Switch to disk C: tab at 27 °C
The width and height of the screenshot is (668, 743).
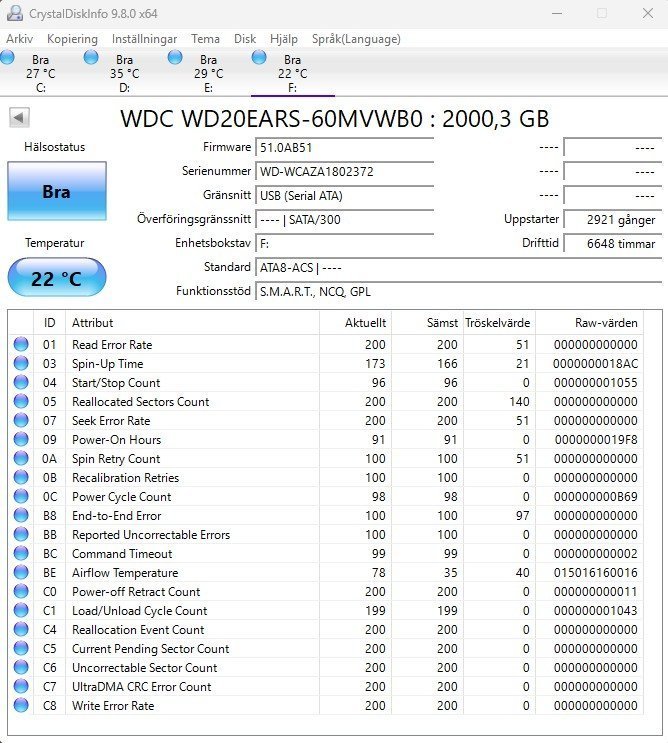click(40, 73)
